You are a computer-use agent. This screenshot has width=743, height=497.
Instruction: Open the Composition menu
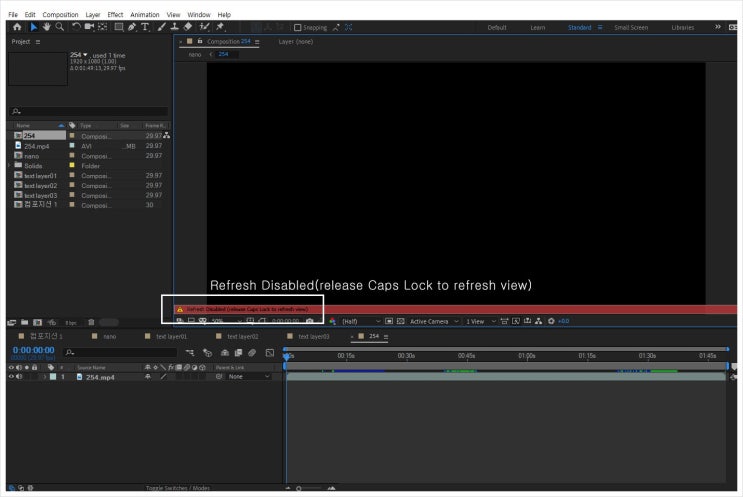[60, 15]
